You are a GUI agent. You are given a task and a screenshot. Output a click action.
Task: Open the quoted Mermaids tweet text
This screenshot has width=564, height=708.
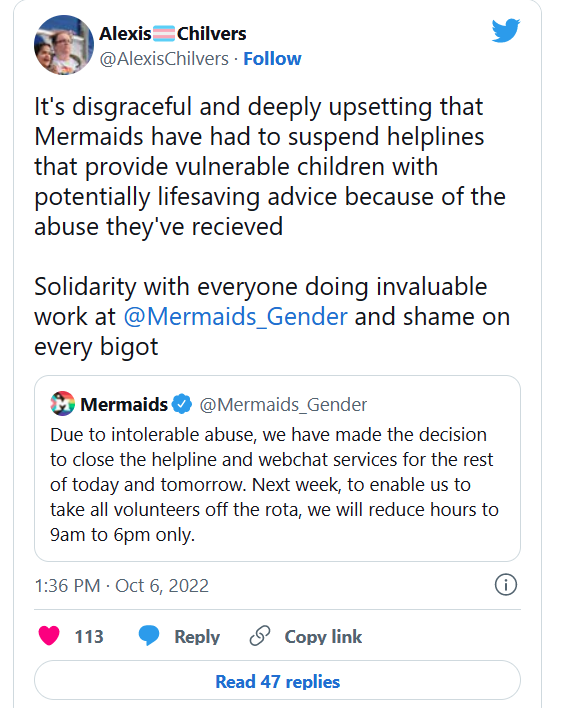click(275, 485)
